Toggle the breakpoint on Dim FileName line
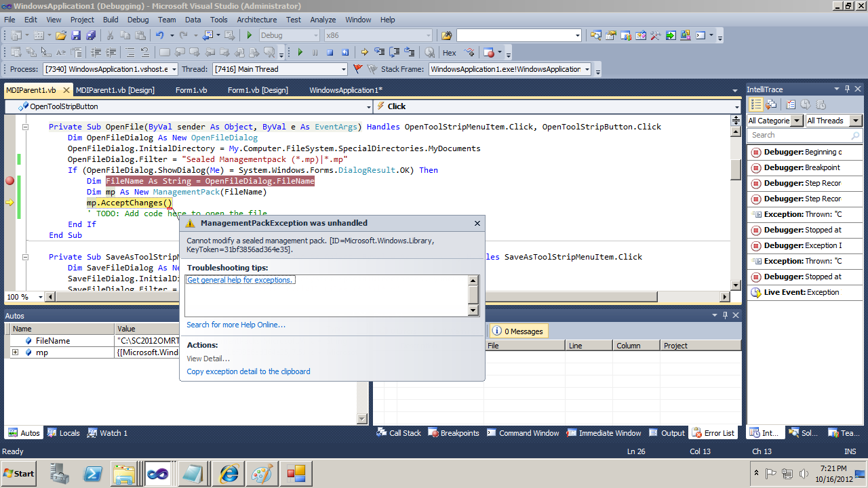Image resolution: width=868 pixels, height=488 pixels. [x=9, y=181]
